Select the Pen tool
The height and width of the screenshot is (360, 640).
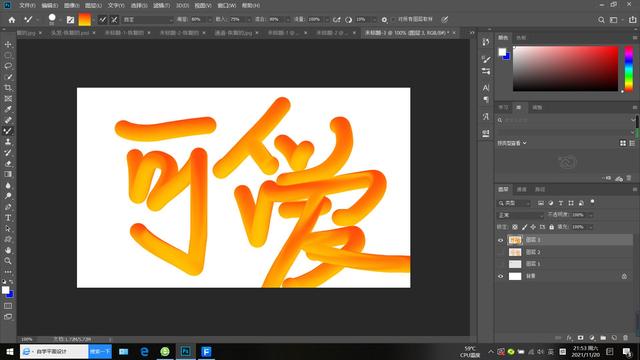pyautogui.click(x=8, y=207)
